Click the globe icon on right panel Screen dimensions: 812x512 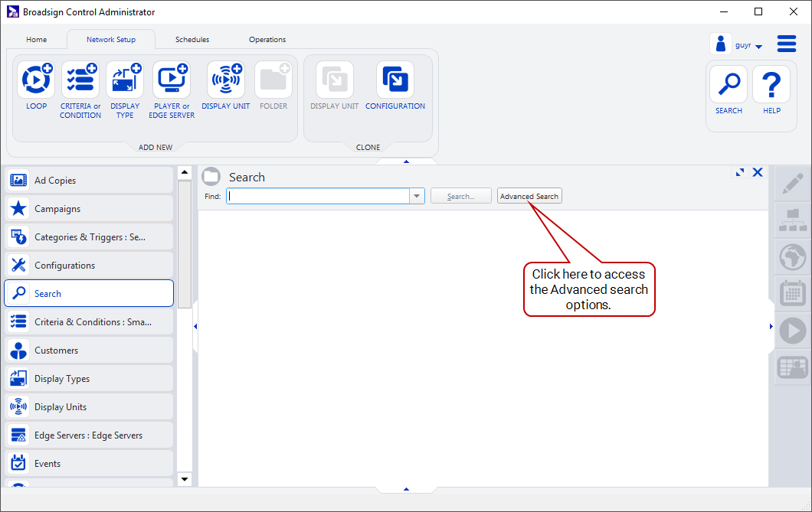(x=792, y=257)
